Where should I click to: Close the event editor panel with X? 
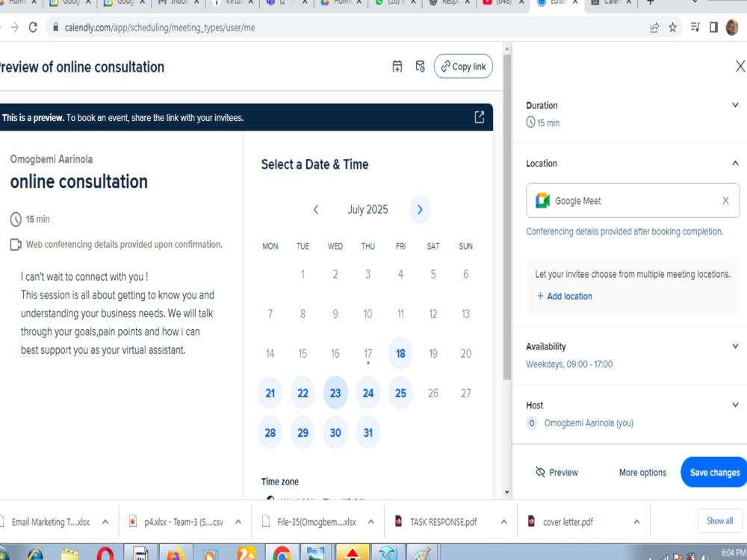pyautogui.click(x=740, y=66)
